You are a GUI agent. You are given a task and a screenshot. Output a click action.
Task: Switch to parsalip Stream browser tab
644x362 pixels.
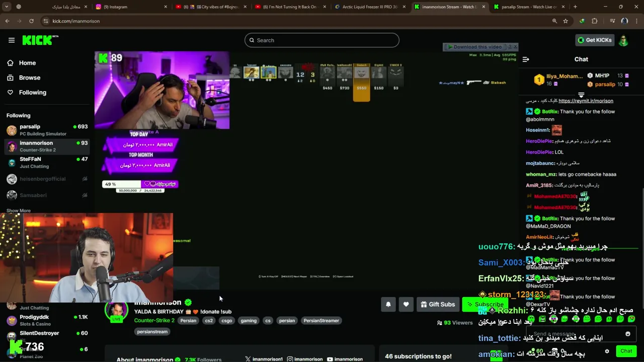click(529, 7)
